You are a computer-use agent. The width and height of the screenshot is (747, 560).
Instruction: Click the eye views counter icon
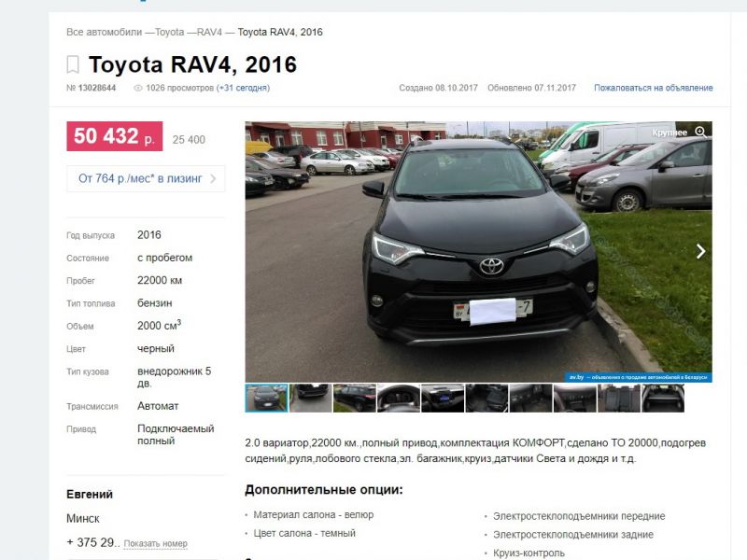(x=138, y=88)
